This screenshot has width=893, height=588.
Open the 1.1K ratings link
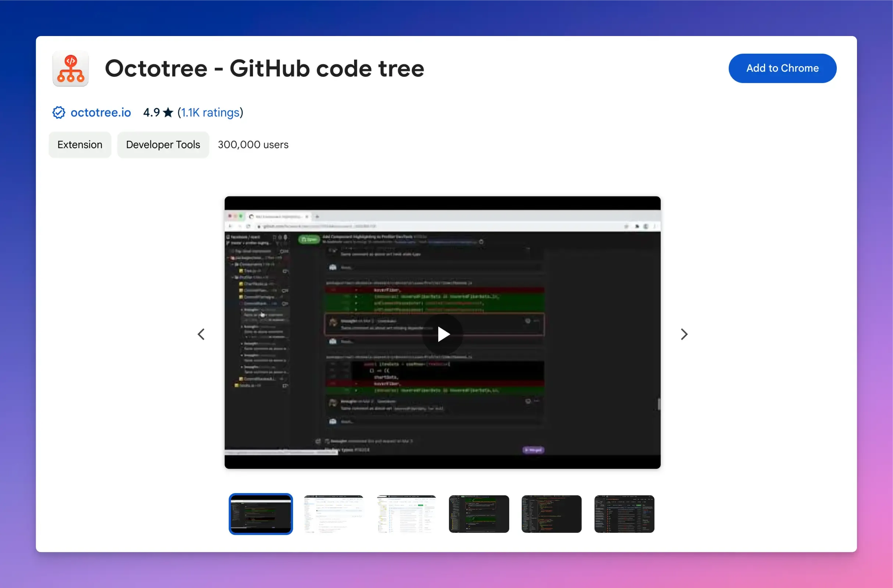(x=210, y=113)
